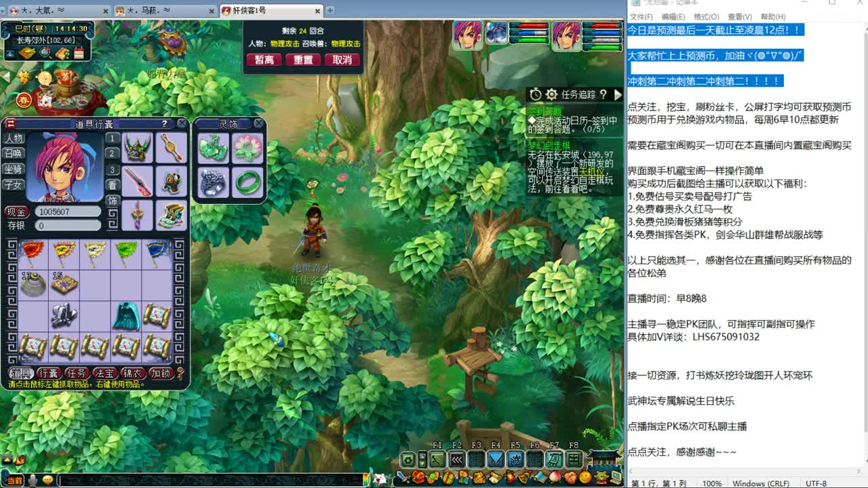
Task: Open the calendar icon under the clock
Action: (x=79, y=53)
